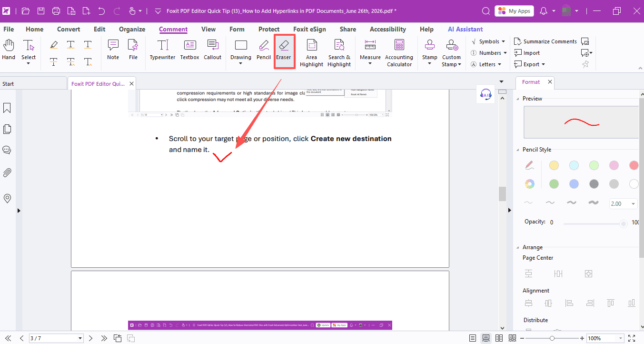Select the Typewriter tool
The image size is (644, 344).
pyautogui.click(x=163, y=50)
